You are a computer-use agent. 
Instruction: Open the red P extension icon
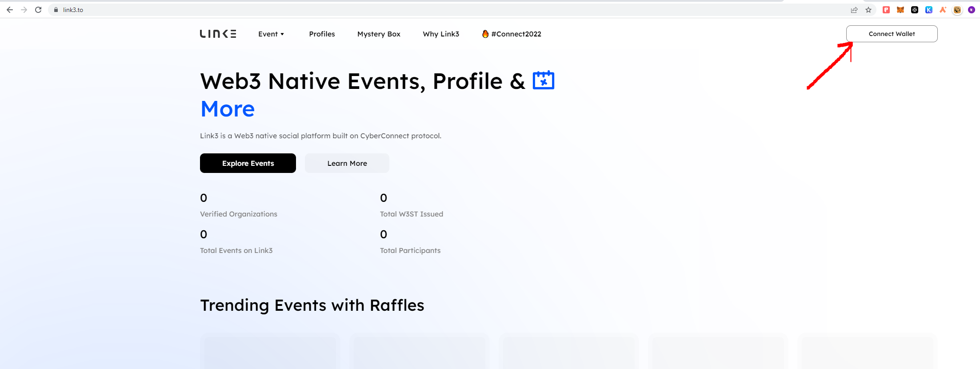point(886,10)
